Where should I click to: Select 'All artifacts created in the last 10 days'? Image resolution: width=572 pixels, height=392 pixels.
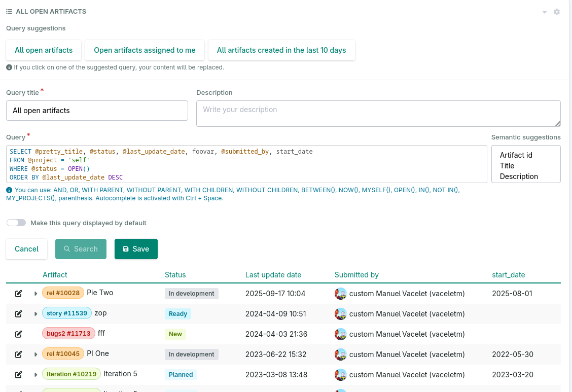click(281, 50)
